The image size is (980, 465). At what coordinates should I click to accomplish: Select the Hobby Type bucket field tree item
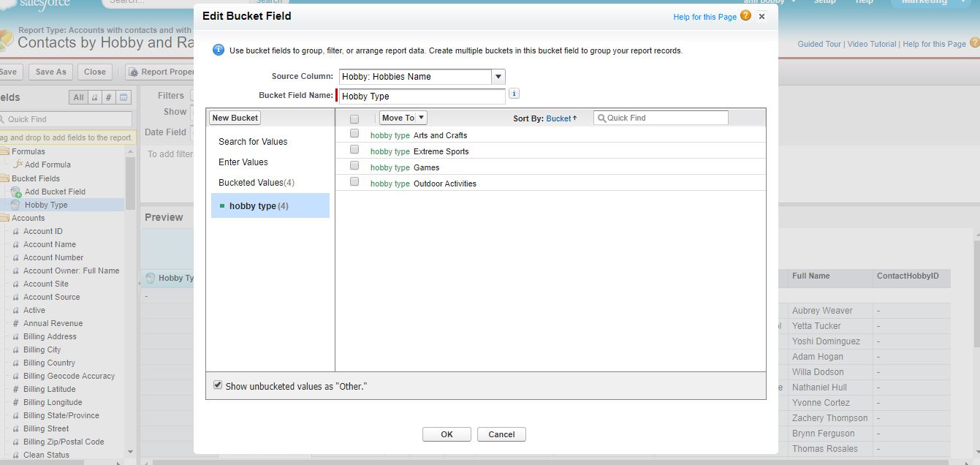point(46,205)
